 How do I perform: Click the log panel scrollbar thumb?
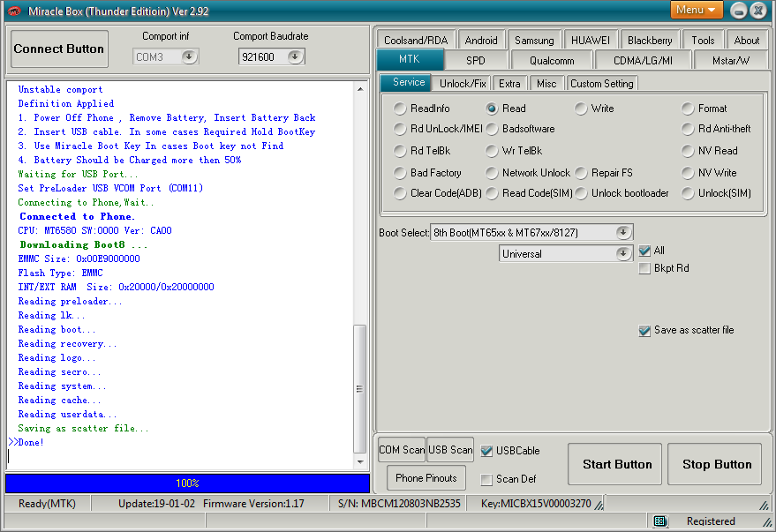coord(360,389)
